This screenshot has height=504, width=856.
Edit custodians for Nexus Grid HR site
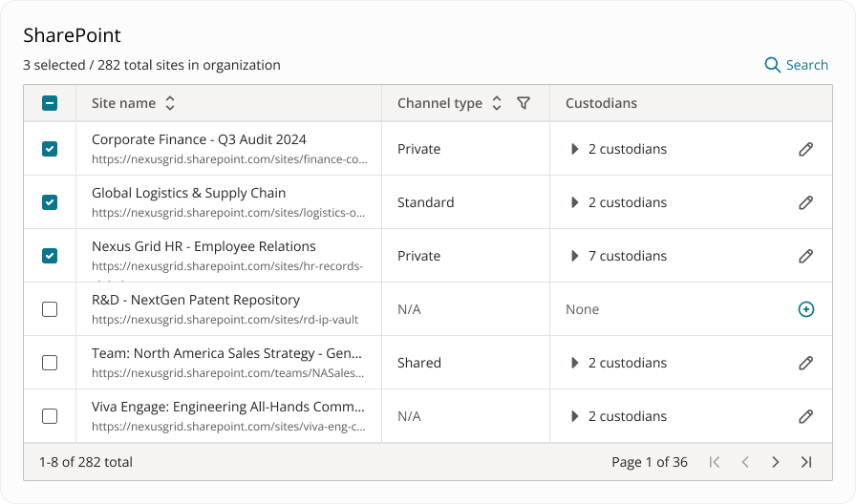tap(805, 256)
